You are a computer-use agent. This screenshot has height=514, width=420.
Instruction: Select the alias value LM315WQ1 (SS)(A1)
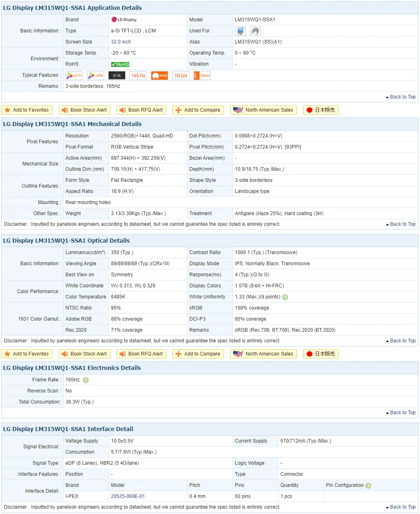[x=258, y=42]
